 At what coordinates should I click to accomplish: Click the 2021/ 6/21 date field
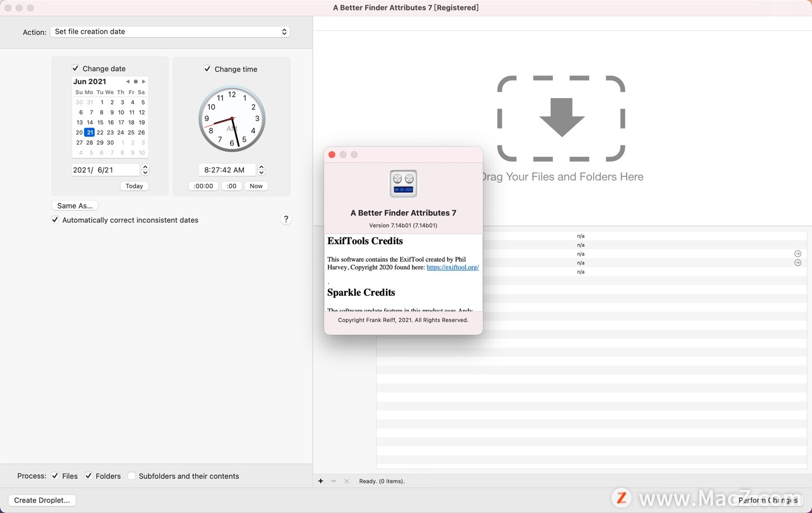105,170
